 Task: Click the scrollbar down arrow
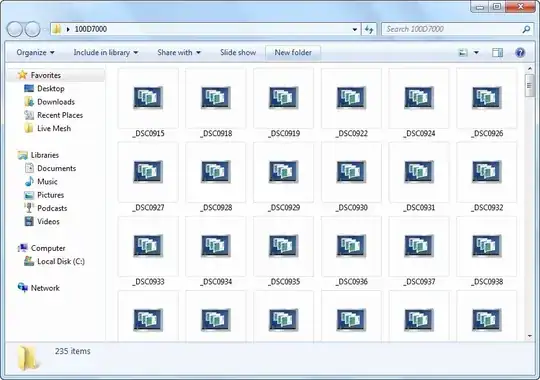(x=529, y=336)
